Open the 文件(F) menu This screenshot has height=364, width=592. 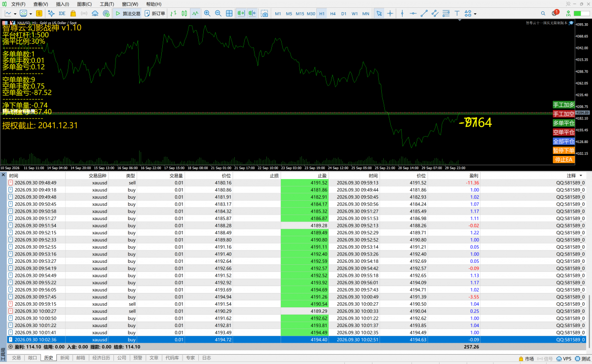pyautogui.click(x=18, y=4)
